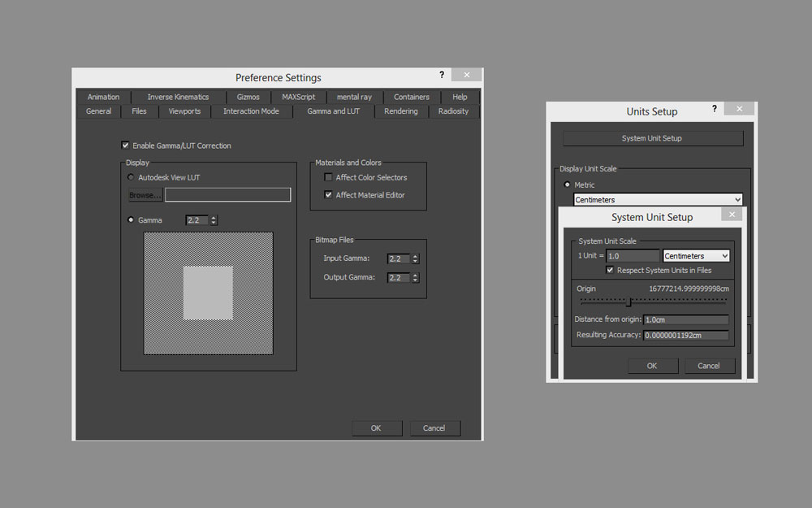
Task: Click the Input Gamma spinner arrows
Action: (x=416, y=258)
